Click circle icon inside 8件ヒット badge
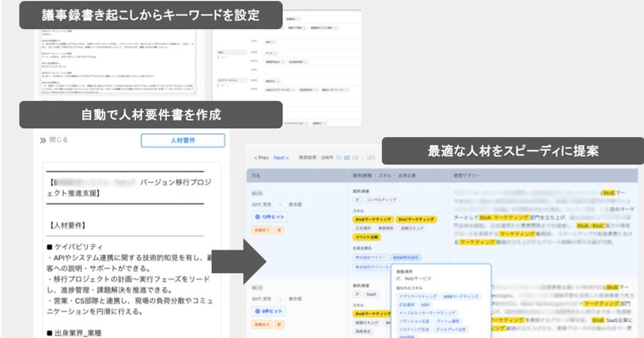 [257, 311]
